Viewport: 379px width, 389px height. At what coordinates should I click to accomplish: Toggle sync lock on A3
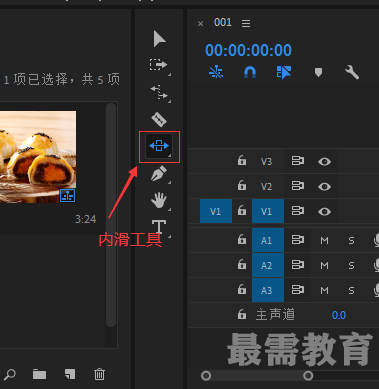click(298, 290)
